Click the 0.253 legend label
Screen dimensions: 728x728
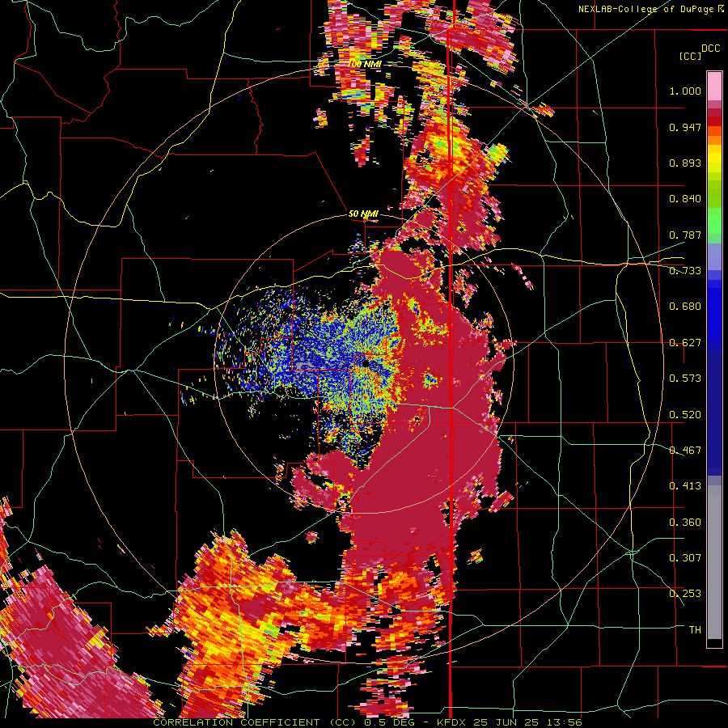tap(685, 594)
